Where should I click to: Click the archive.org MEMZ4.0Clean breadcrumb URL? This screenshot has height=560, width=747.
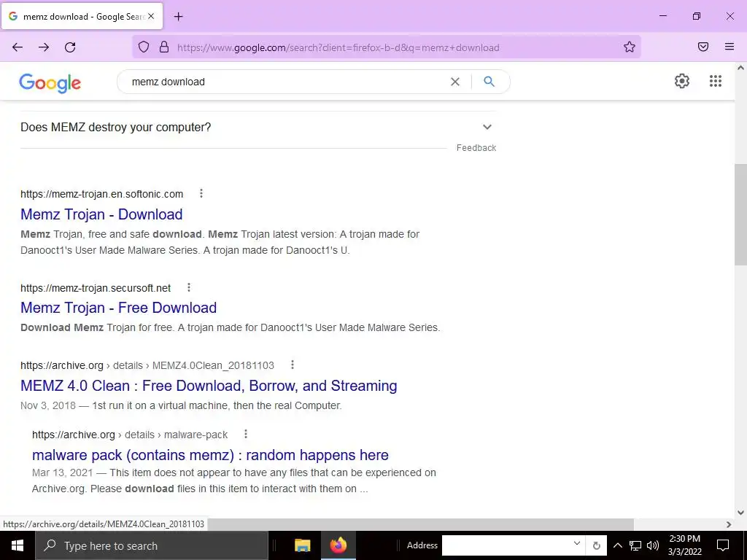[147, 365]
